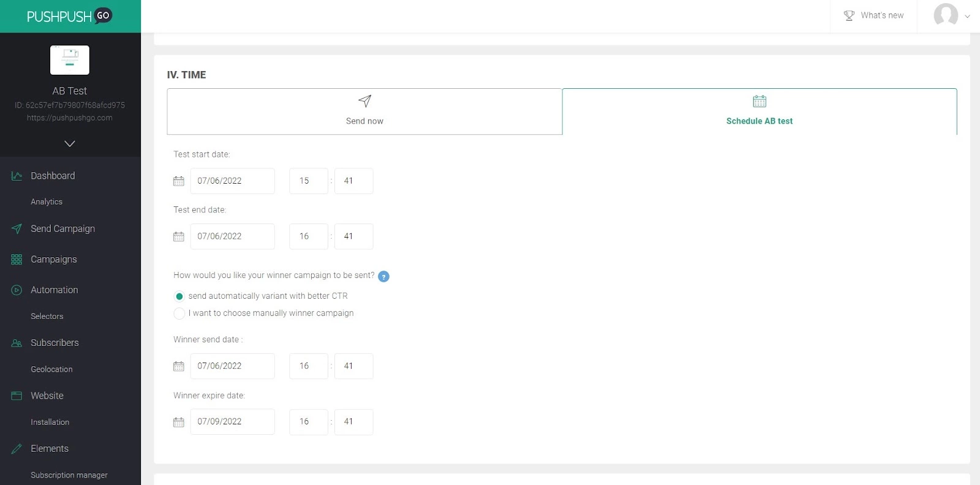Click the Dashboard chart icon
This screenshot has height=485, width=980.
tap(17, 176)
